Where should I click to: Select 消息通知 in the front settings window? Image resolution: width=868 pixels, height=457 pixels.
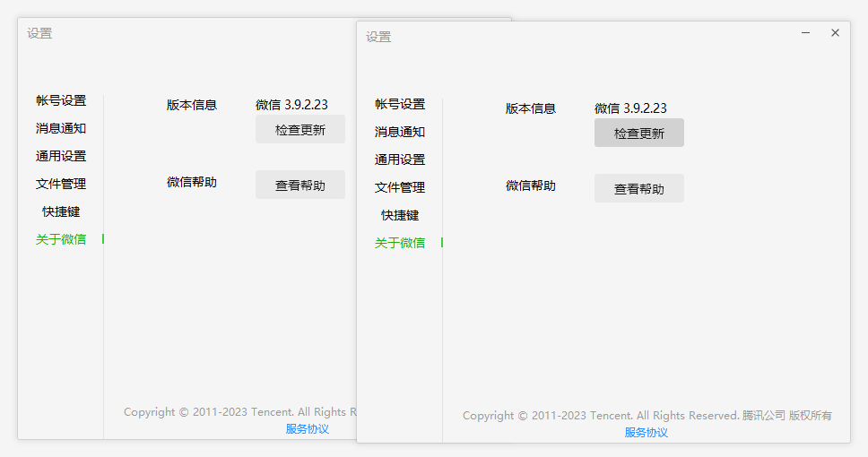click(400, 132)
